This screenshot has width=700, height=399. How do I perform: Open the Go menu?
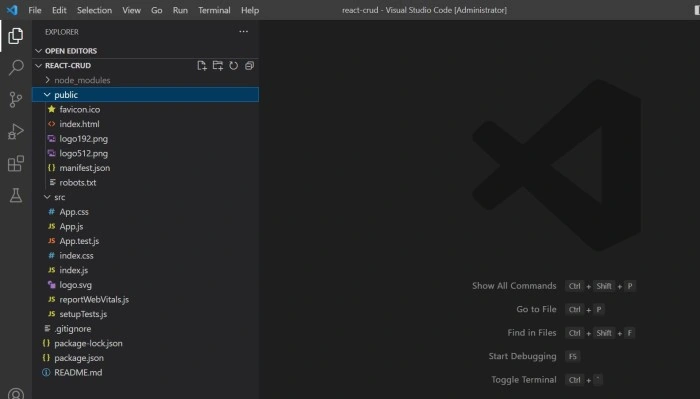point(156,10)
